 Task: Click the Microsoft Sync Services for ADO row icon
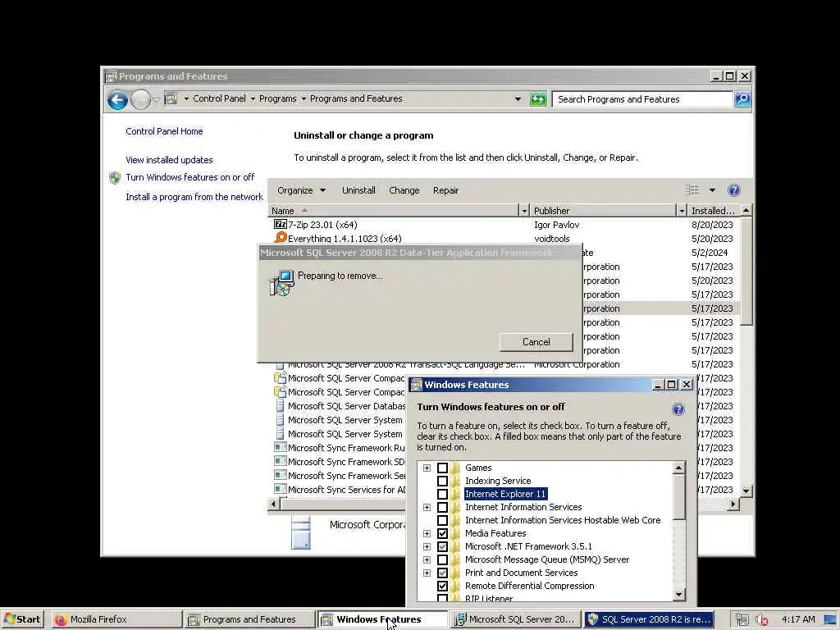click(x=281, y=489)
